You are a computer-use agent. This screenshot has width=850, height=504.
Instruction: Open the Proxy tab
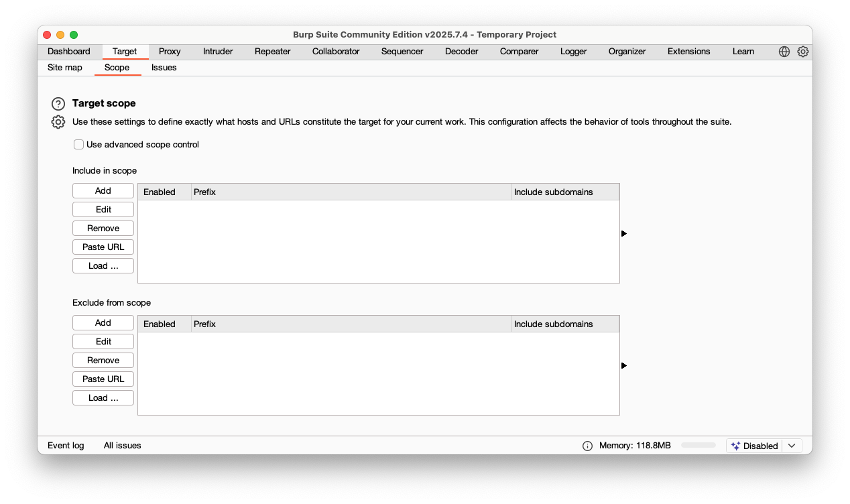pyautogui.click(x=170, y=52)
